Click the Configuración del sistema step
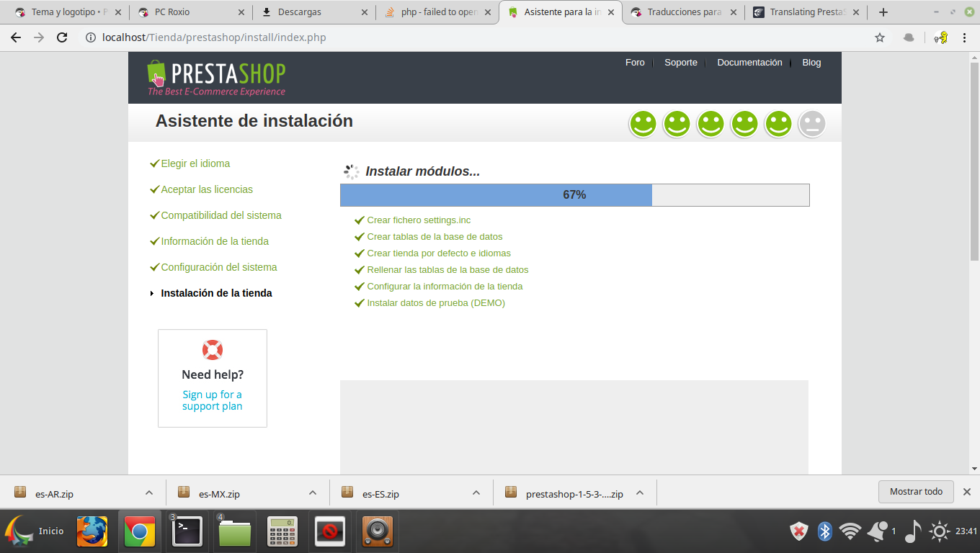Screen dimensions: 980x553 click(219, 267)
